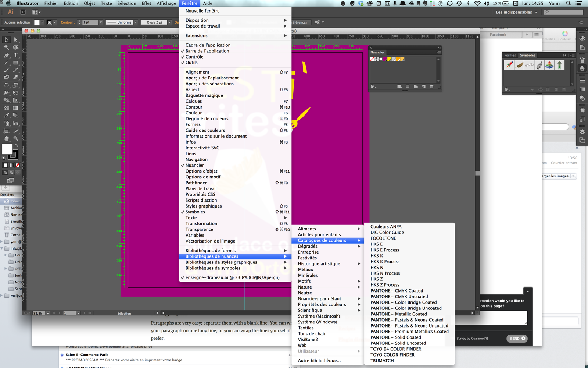Delete swatch using Nuancier trash icon
The height and width of the screenshot is (368, 588).
(431, 86)
